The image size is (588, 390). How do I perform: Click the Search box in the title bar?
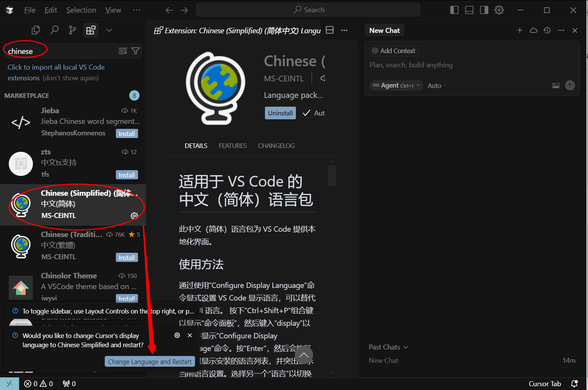pyautogui.click(x=308, y=10)
